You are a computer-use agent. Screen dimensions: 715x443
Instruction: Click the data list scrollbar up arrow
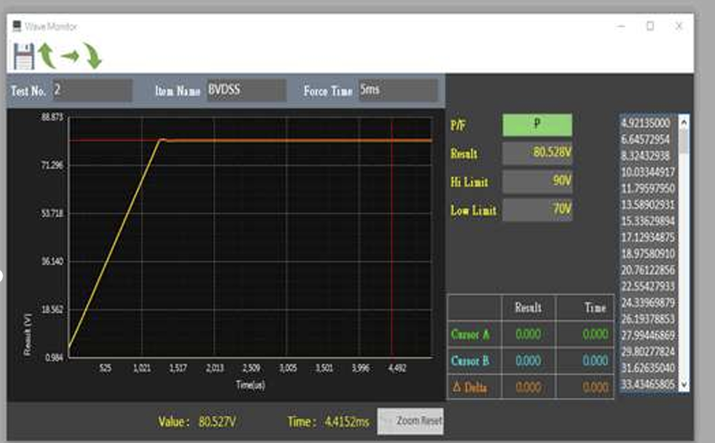coord(684,121)
